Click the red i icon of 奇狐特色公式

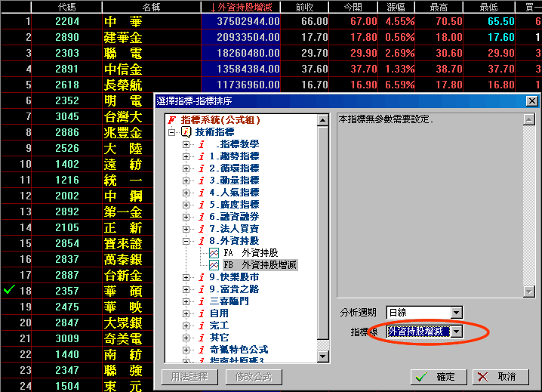[x=202, y=350]
